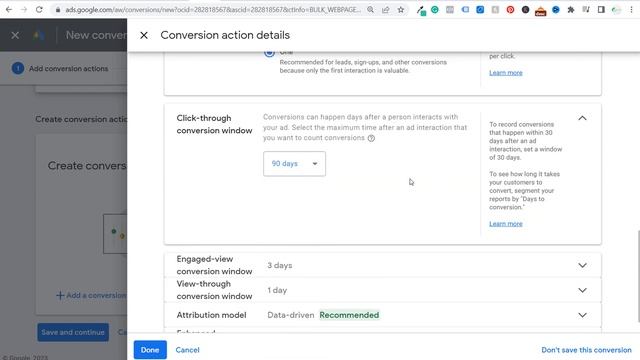640x360 pixels.
Task: Open the color picker eyedropper extension
Action: (421, 10)
